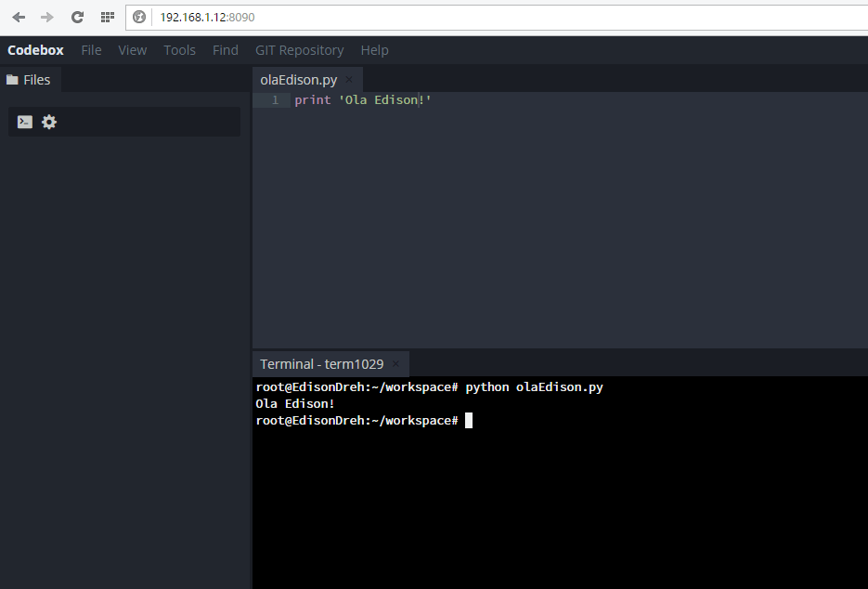Close the olaEdison.py editor tab
This screenshot has width=868, height=589.
point(349,80)
